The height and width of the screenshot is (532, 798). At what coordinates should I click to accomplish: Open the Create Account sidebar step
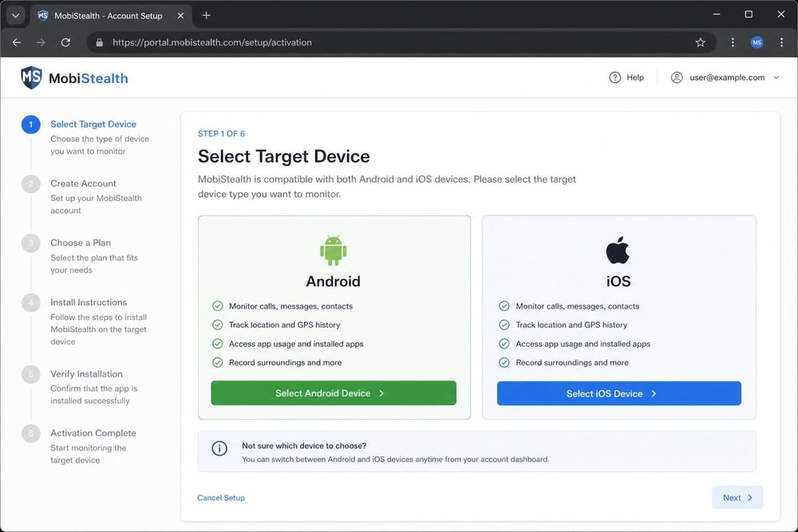click(x=83, y=183)
